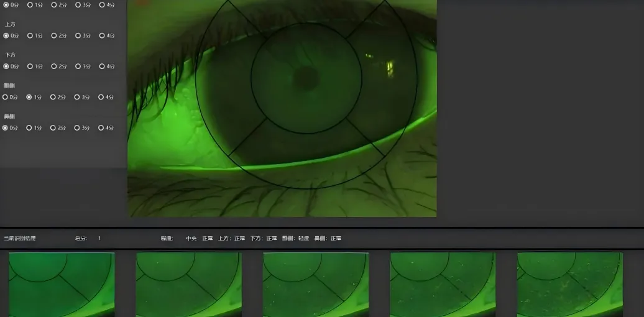Screen dimensions: 644x317
Task: Reset 颞侧 score to 0分
Action: point(6,97)
